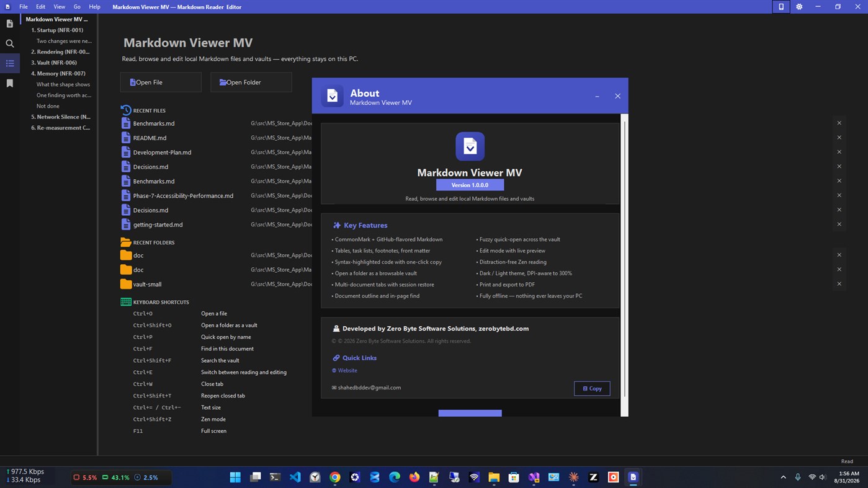Jump to outline item '4. Memory (NFR-007)'

(58, 73)
